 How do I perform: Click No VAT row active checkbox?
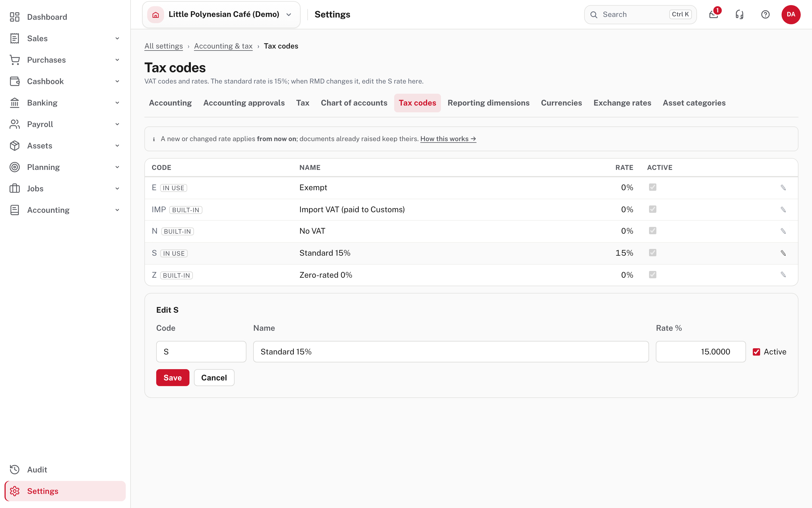(653, 231)
